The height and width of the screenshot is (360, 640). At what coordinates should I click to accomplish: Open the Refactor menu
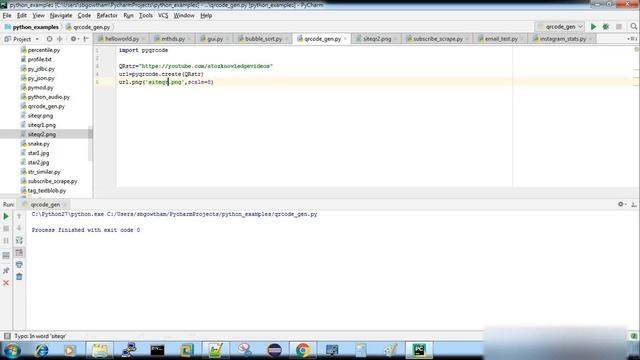107,16
